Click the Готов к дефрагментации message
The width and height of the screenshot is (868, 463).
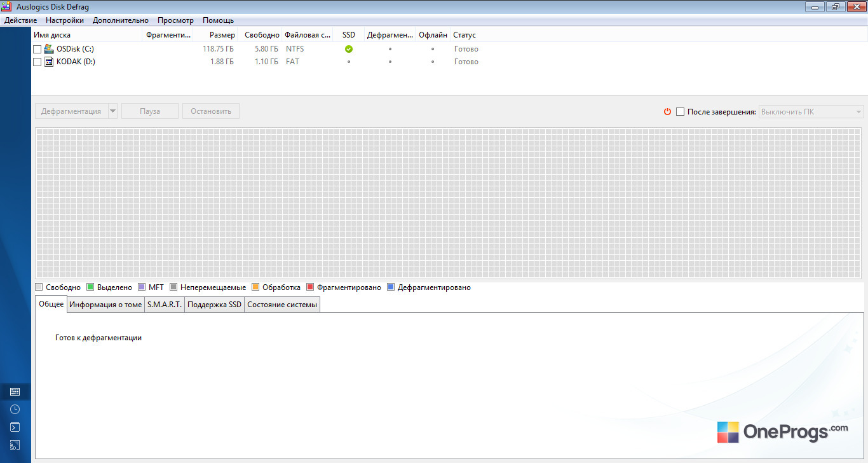coord(98,338)
